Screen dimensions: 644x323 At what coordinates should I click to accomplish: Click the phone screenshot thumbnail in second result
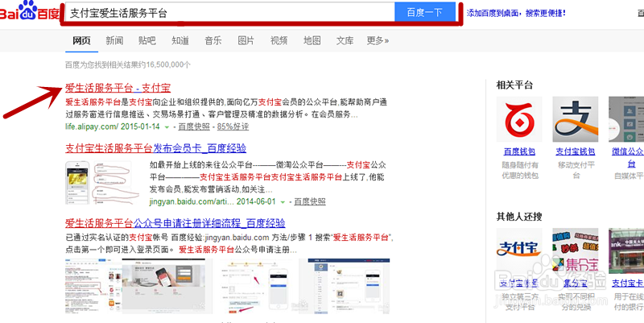tap(77, 183)
